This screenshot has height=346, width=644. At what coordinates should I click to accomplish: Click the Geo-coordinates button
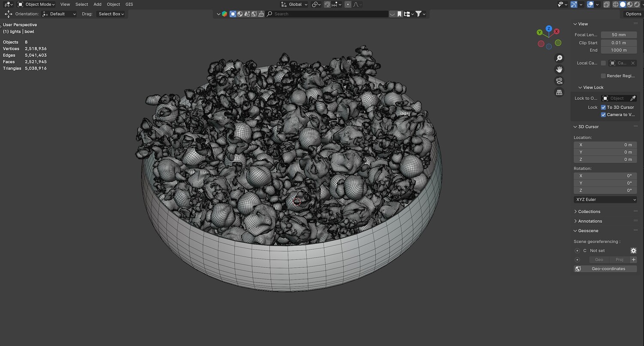point(608,269)
